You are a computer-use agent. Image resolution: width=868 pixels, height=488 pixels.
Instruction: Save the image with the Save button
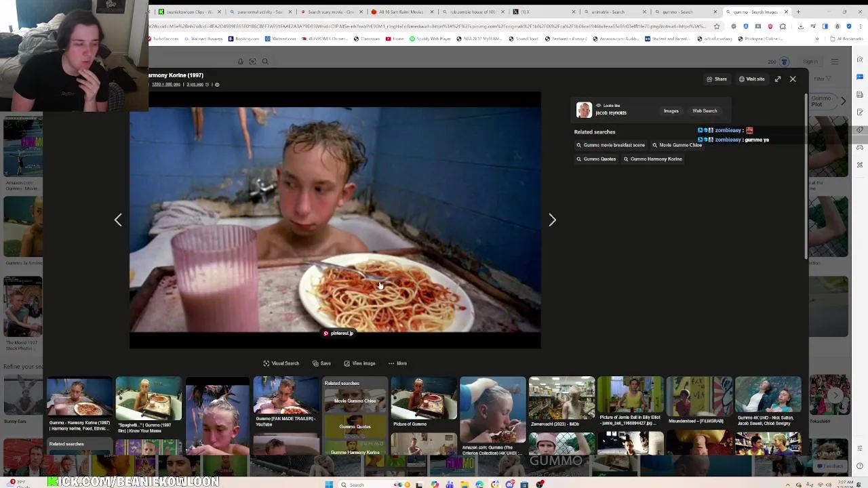[321, 363]
